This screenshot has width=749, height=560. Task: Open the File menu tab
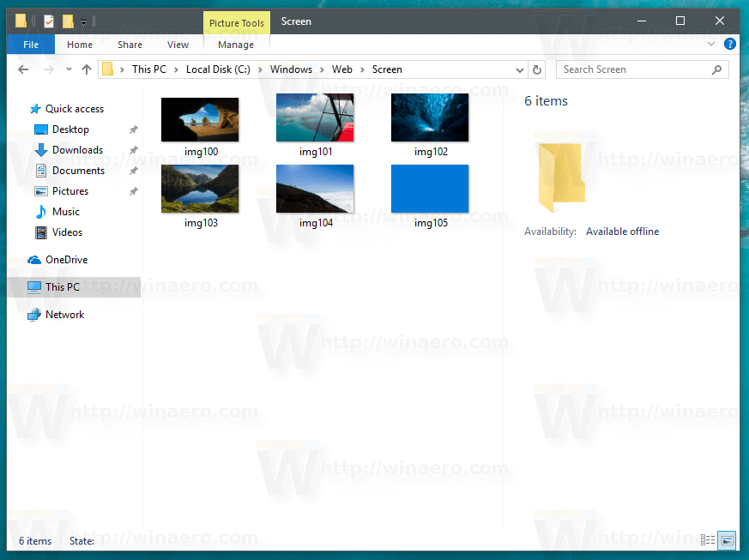tap(31, 45)
